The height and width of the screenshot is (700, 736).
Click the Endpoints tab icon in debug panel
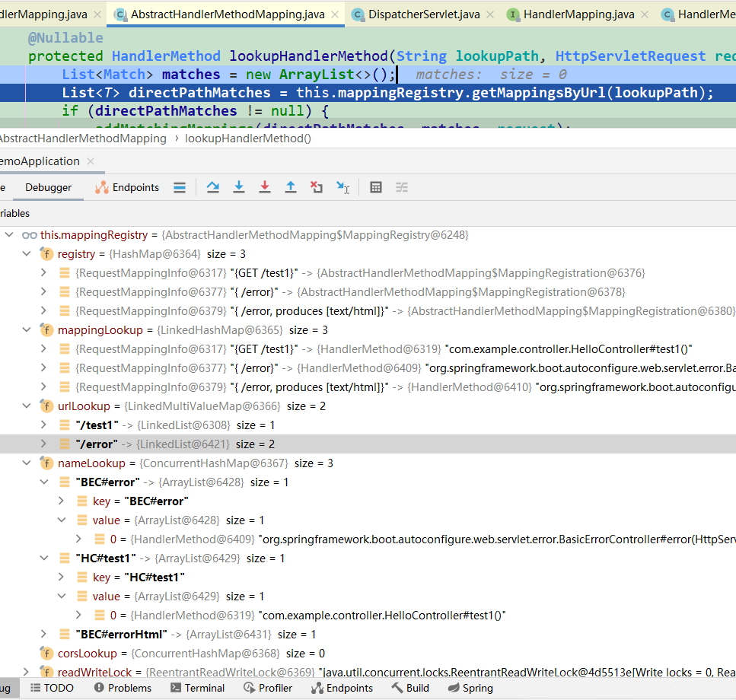point(101,187)
